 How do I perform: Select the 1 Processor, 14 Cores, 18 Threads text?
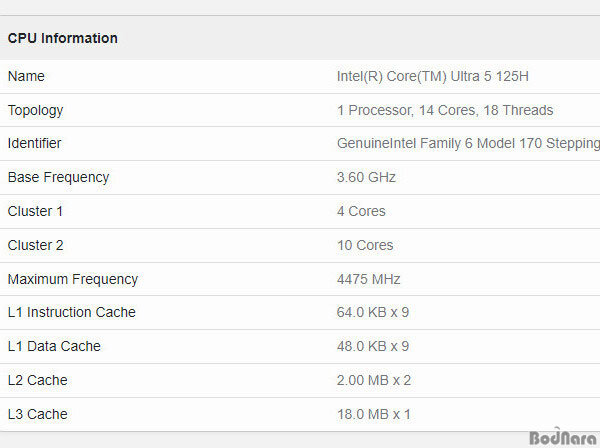pos(445,110)
